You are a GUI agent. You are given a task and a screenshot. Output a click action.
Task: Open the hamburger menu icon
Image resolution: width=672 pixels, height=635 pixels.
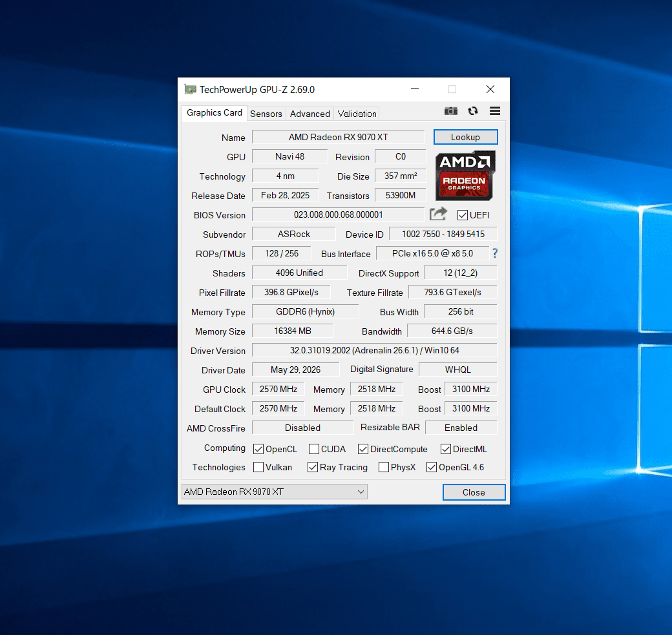coord(495,111)
